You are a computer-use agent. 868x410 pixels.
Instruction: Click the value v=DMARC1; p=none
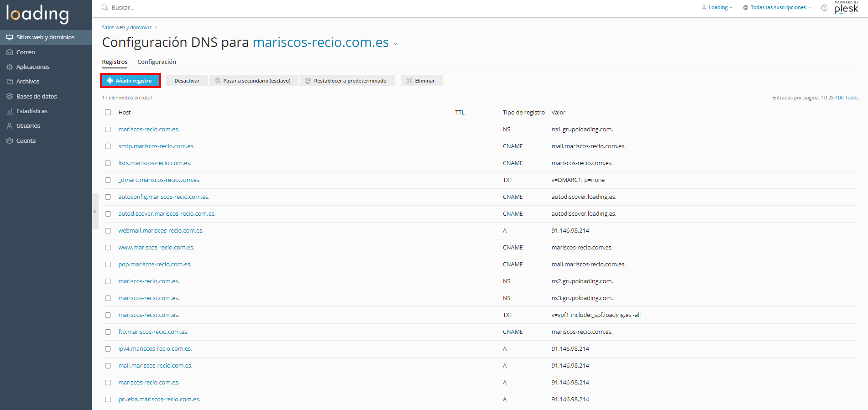(x=578, y=180)
